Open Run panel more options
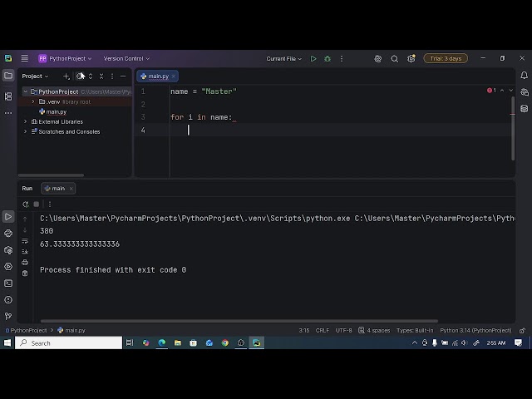 pos(50,204)
